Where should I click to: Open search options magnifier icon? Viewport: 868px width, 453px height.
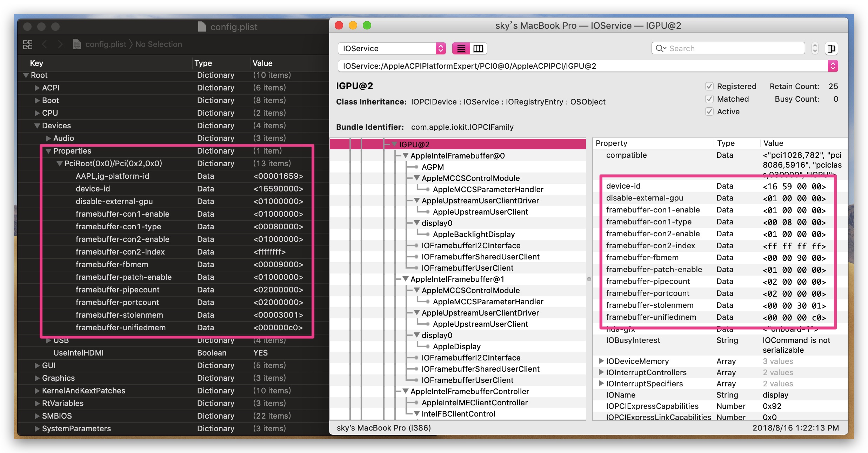[661, 48]
